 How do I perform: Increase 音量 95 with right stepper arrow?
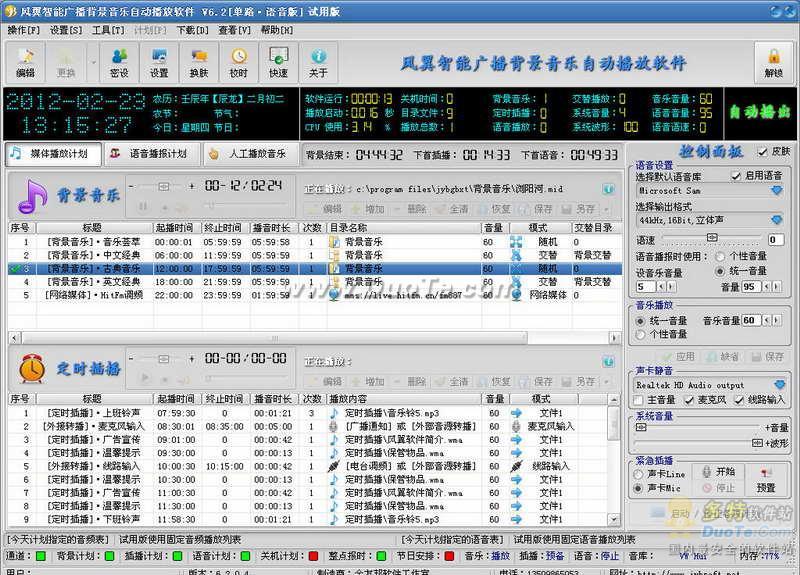point(777,287)
